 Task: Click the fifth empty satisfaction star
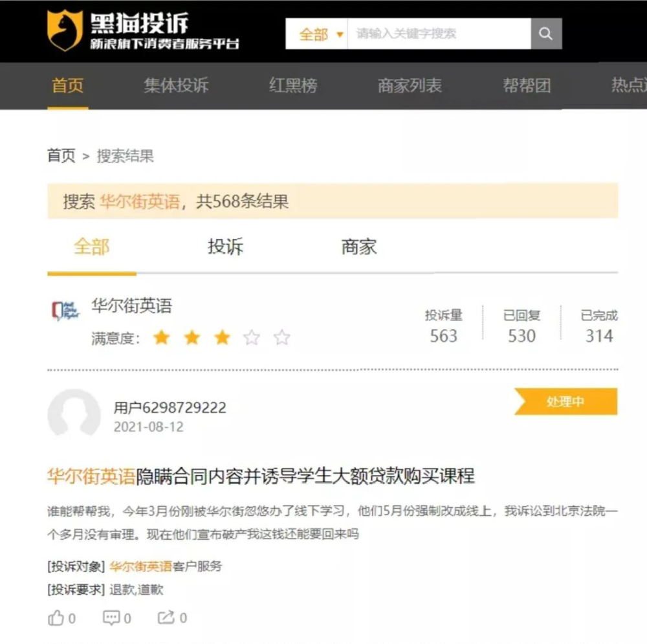pyautogui.click(x=282, y=338)
